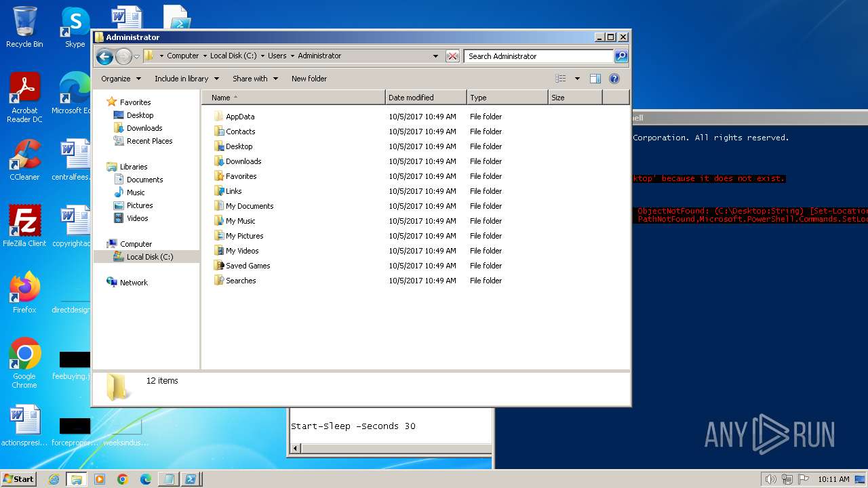
Task: Select Music library in navigation pane
Action: (136, 192)
